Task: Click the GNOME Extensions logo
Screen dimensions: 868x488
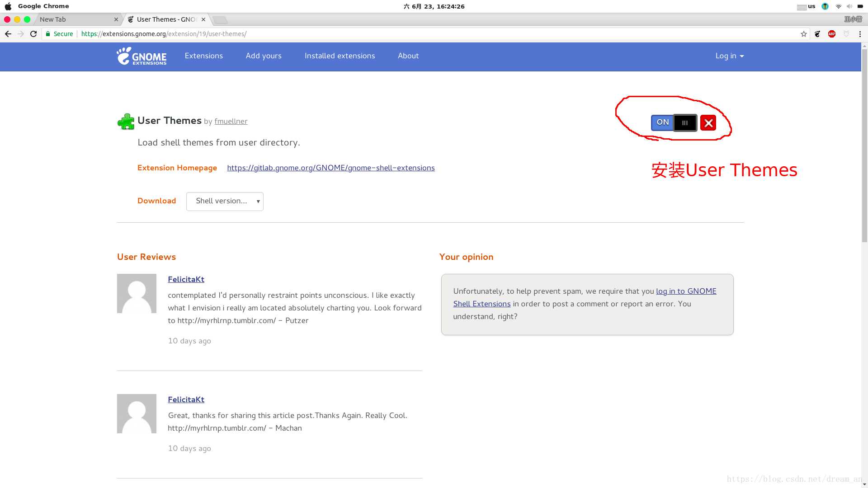Action: pos(142,56)
